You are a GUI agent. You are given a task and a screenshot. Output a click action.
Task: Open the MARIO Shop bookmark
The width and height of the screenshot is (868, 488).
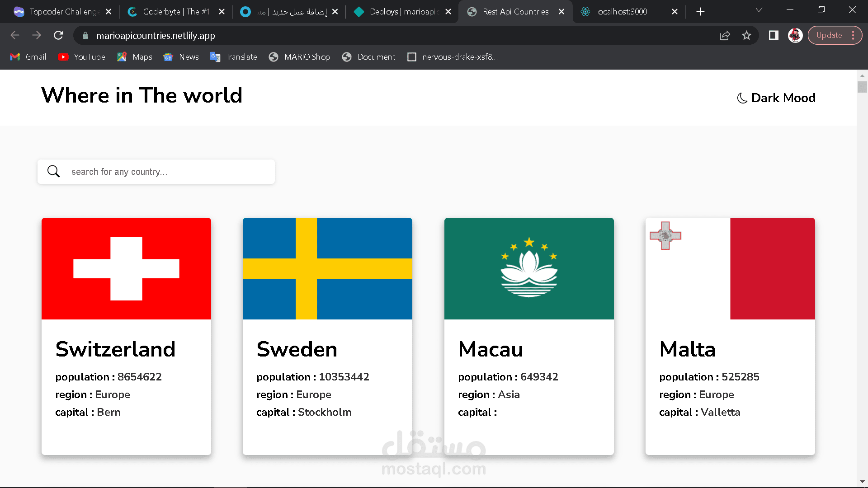pos(299,57)
